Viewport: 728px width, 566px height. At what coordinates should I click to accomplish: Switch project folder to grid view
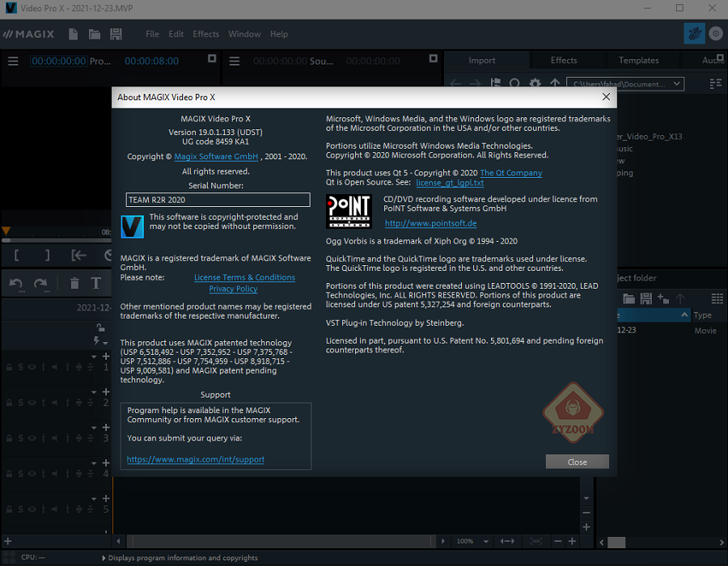[x=717, y=299]
